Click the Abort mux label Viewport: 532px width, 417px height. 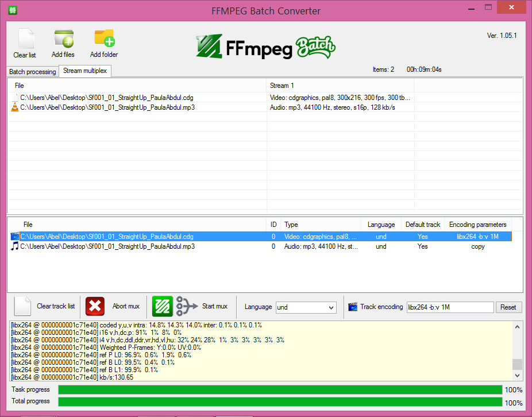point(126,306)
